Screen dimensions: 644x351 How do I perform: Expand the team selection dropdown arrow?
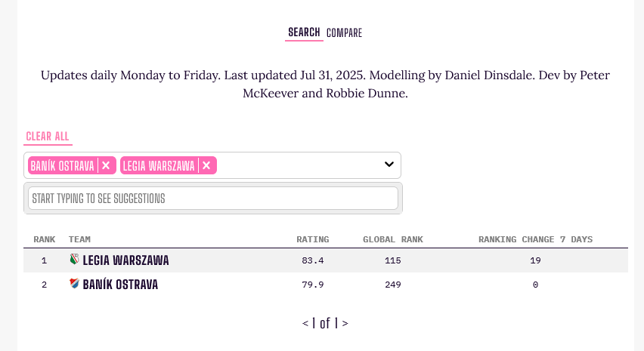tap(389, 165)
